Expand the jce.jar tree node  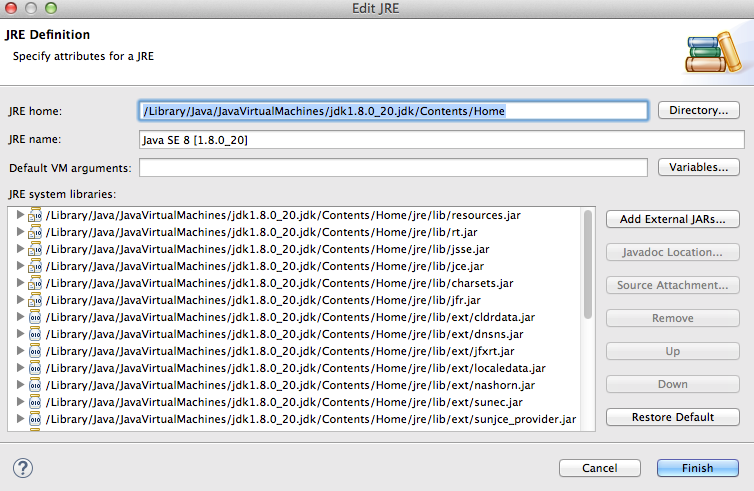point(20,266)
